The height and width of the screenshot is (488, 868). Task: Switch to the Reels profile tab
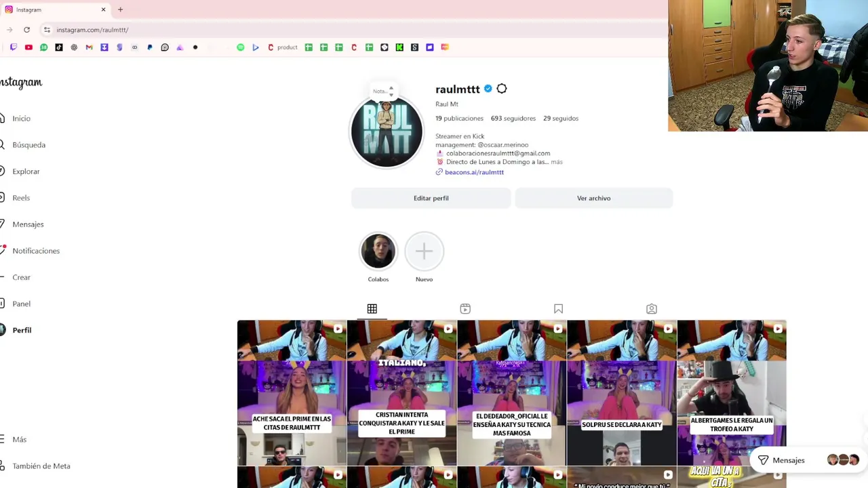pos(465,309)
